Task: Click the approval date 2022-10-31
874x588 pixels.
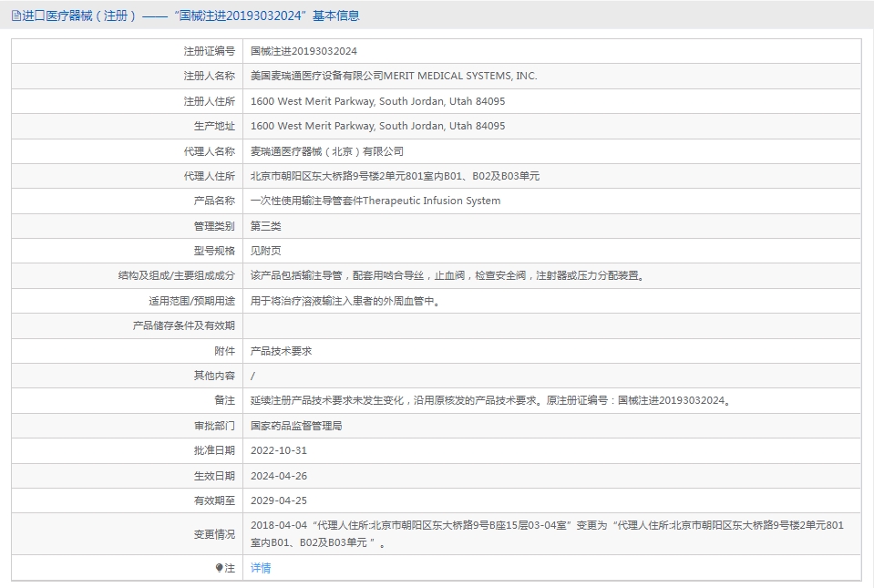Action: [x=279, y=450]
